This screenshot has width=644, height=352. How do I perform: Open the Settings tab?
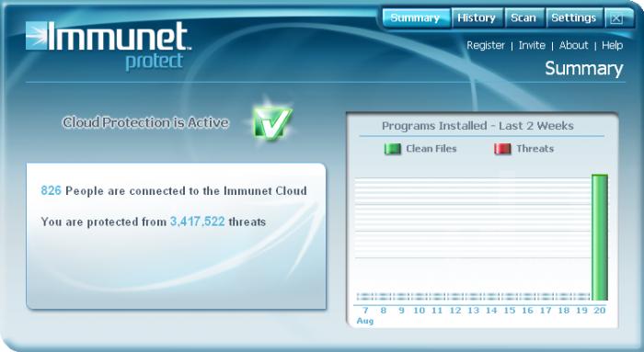(x=574, y=18)
